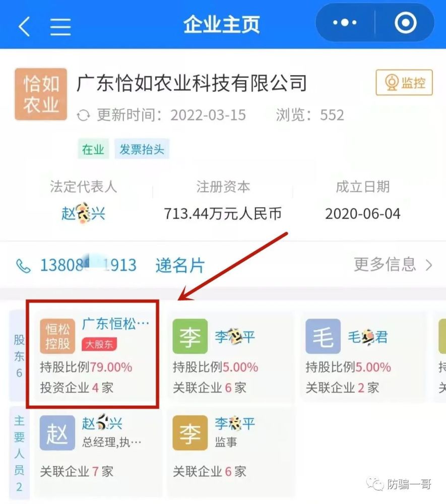
Task: Go back with the left arrow icon
Action: point(24,26)
